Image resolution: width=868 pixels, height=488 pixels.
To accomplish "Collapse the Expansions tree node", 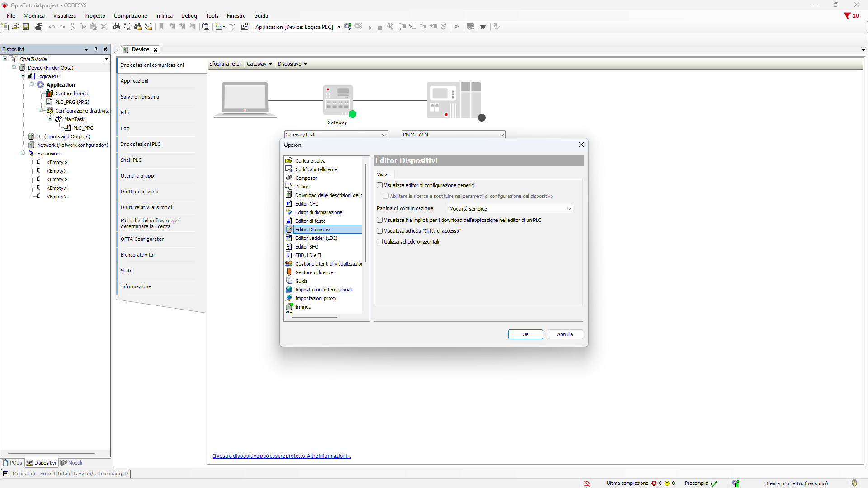I will click(x=23, y=154).
